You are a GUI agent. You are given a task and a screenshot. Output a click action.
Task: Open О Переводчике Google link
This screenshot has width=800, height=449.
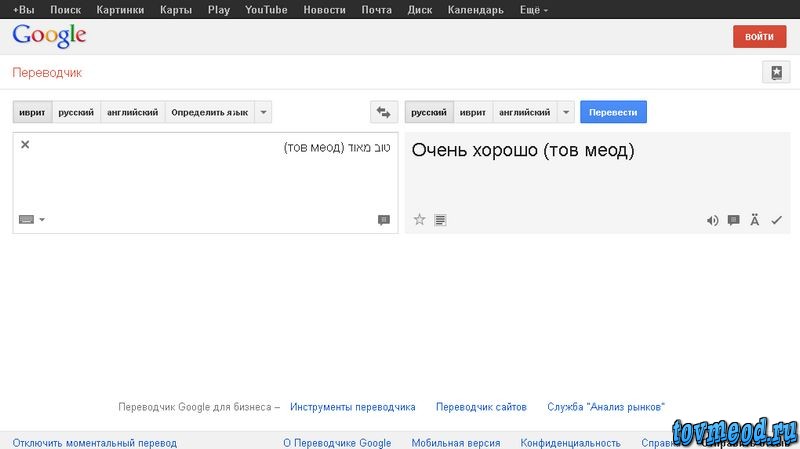(x=337, y=443)
